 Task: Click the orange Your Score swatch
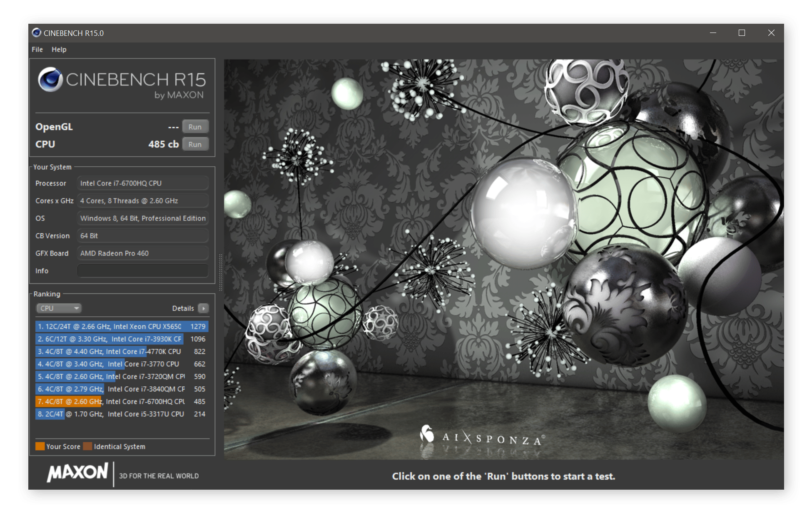[40, 446]
